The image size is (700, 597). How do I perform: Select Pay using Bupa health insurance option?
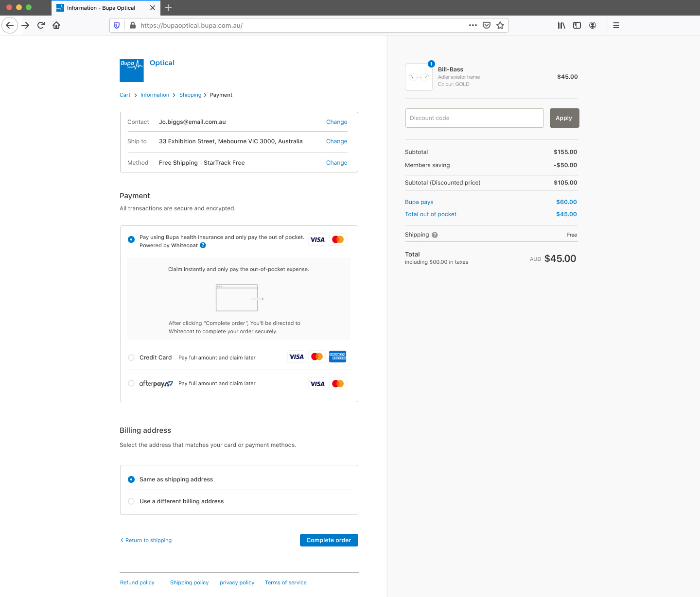pyautogui.click(x=131, y=239)
